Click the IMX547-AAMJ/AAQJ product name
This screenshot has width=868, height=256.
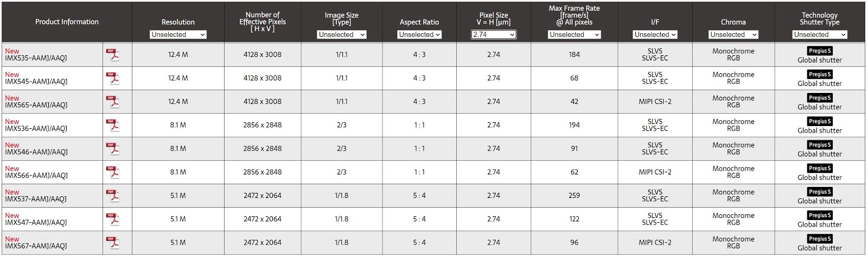pyautogui.click(x=36, y=222)
